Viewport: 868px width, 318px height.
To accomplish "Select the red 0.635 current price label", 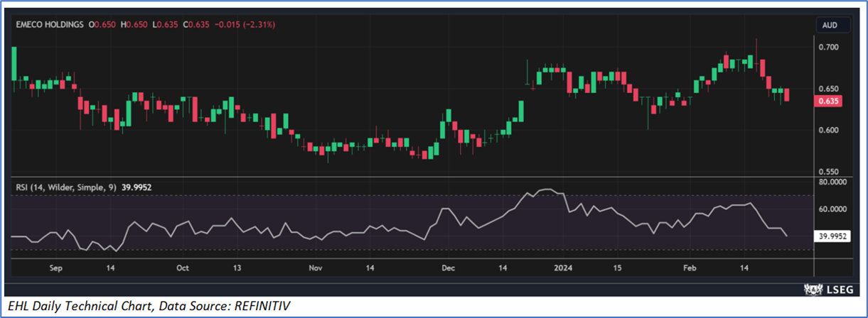I will coord(828,101).
